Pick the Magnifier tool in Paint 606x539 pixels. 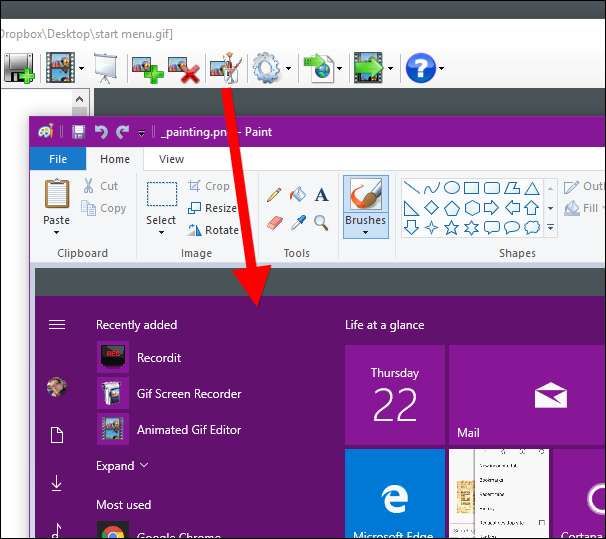click(321, 222)
